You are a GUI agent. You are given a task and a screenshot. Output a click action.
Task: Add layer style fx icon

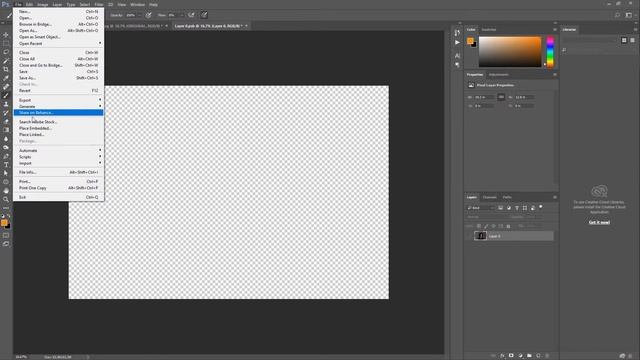502,356
